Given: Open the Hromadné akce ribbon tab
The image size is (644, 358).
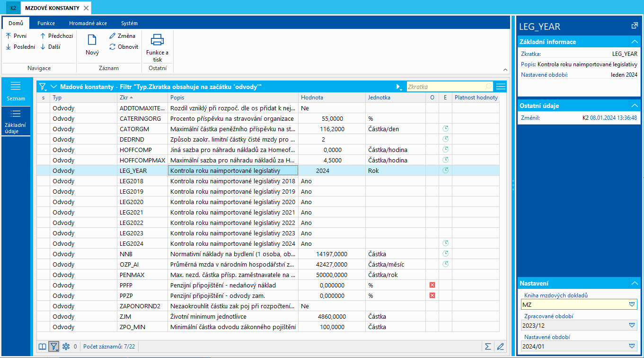Looking at the screenshot, I should pos(88,23).
